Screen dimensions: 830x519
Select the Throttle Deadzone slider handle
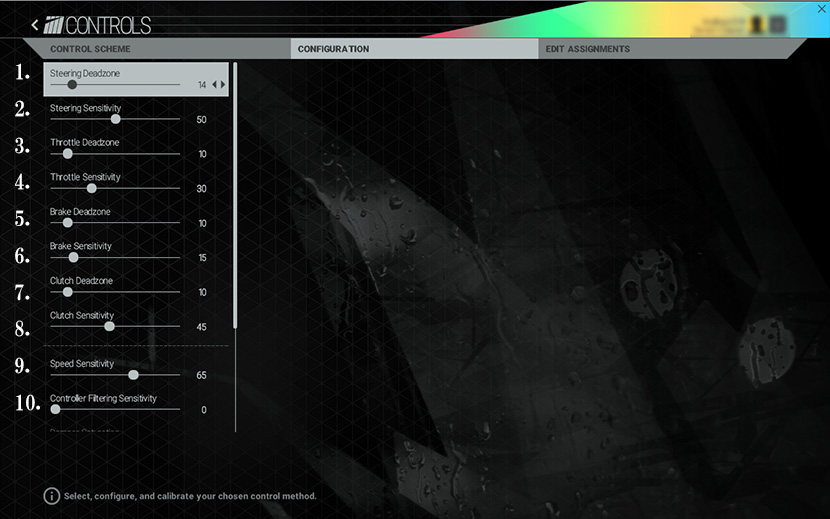coord(68,154)
